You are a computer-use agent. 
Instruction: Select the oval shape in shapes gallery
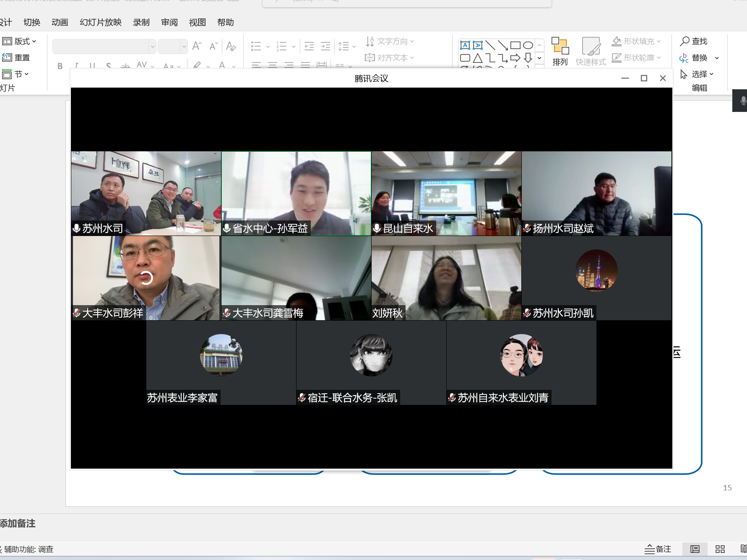[528, 45]
